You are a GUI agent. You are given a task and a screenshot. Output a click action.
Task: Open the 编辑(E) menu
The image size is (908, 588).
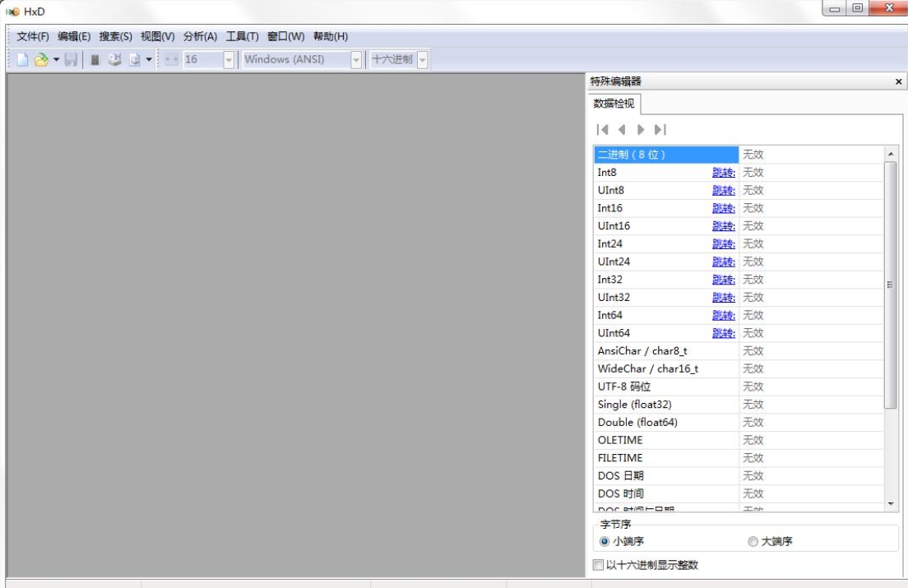tap(74, 36)
